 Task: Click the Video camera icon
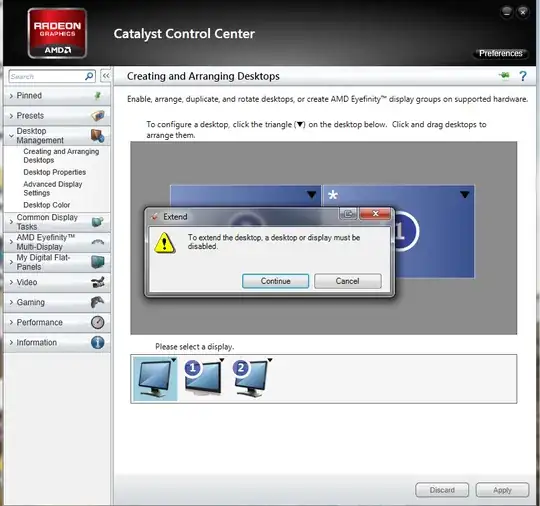pyautogui.click(x=98, y=282)
